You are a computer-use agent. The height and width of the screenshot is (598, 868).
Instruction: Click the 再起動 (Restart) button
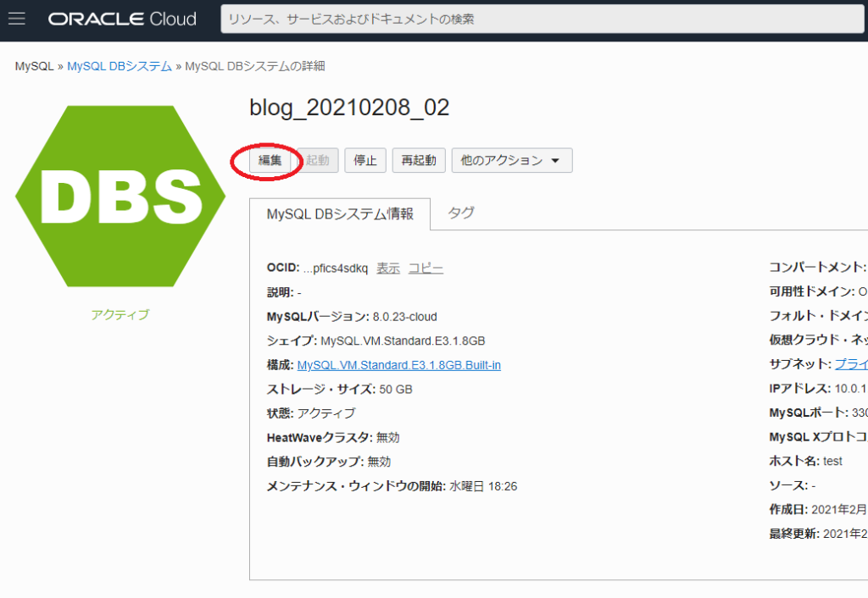[419, 160]
